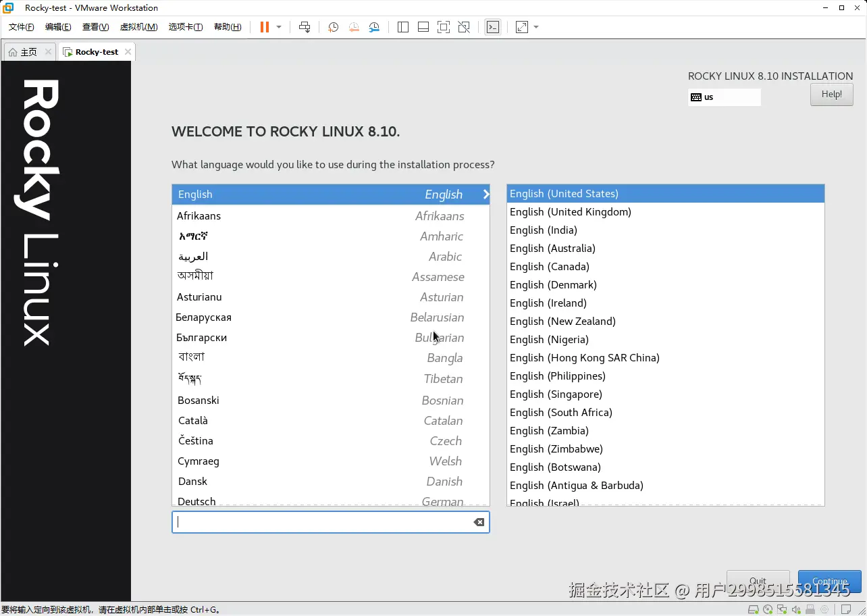Click the hard disk status bar icon
Image resolution: width=867 pixels, height=616 pixels.
click(754, 609)
